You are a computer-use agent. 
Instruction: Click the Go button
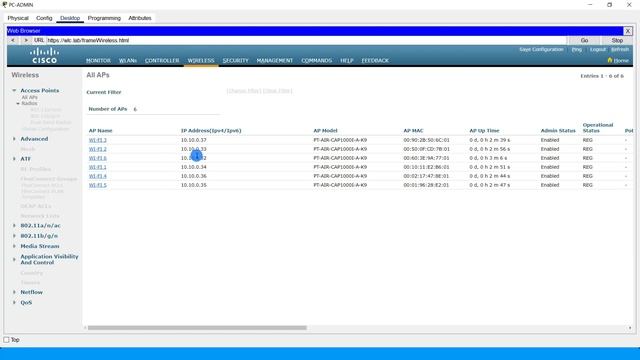coord(584,40)
